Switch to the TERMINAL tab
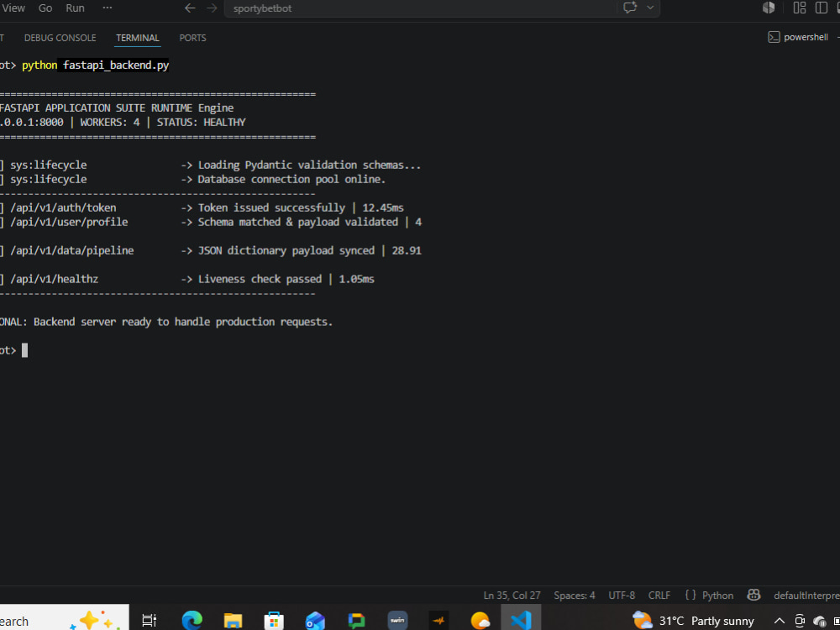The height and width of the screenshot is (630, 840). (138, 38)
